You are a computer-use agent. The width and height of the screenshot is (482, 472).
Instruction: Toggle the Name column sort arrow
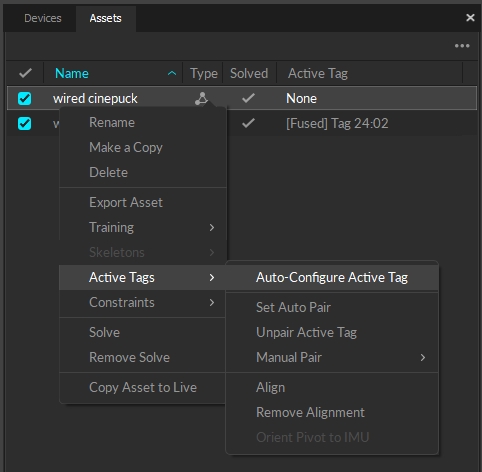pos(172,73)
